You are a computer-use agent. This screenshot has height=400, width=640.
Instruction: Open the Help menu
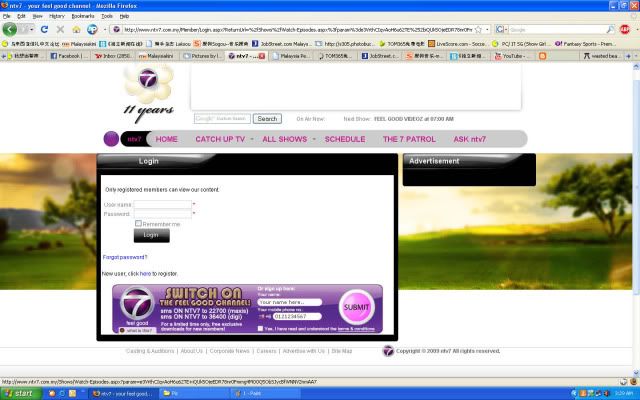pyautogui.click(x=124, y=16)
